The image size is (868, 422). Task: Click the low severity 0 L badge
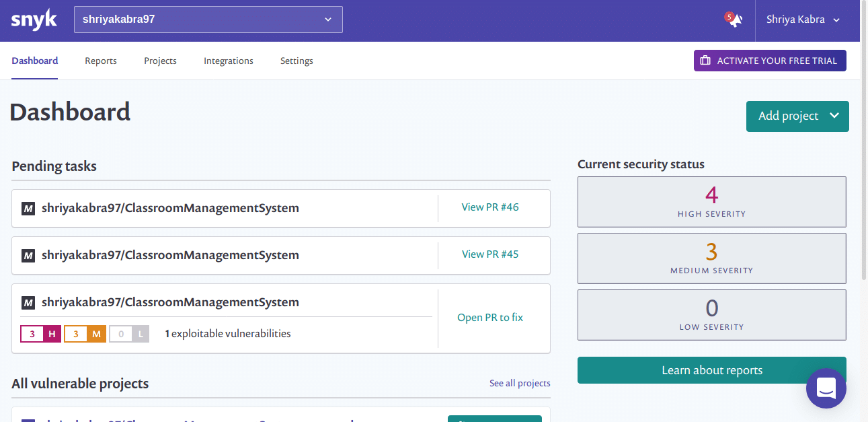tap(129, 334)
